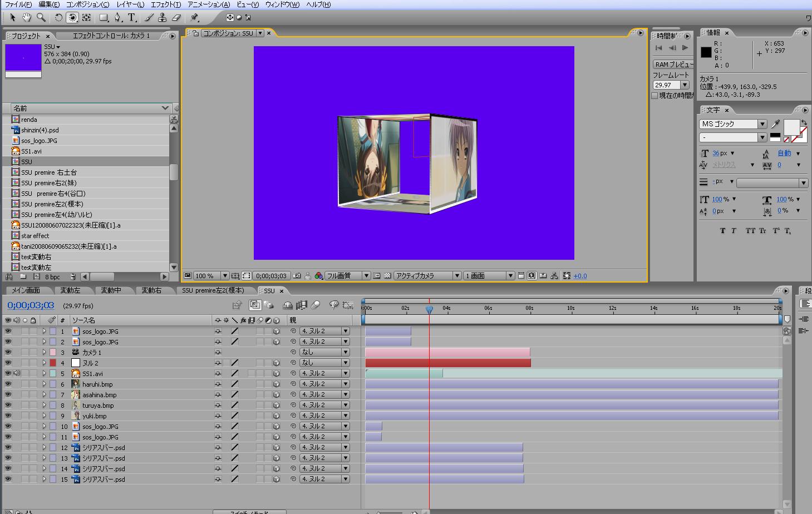
Task: Hide the yuki.bmp layer with its eye
Action: coord(8,416)
